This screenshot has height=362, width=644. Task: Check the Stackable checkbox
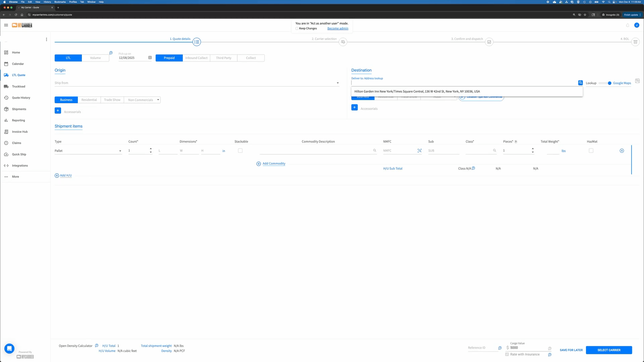(240, 151)
